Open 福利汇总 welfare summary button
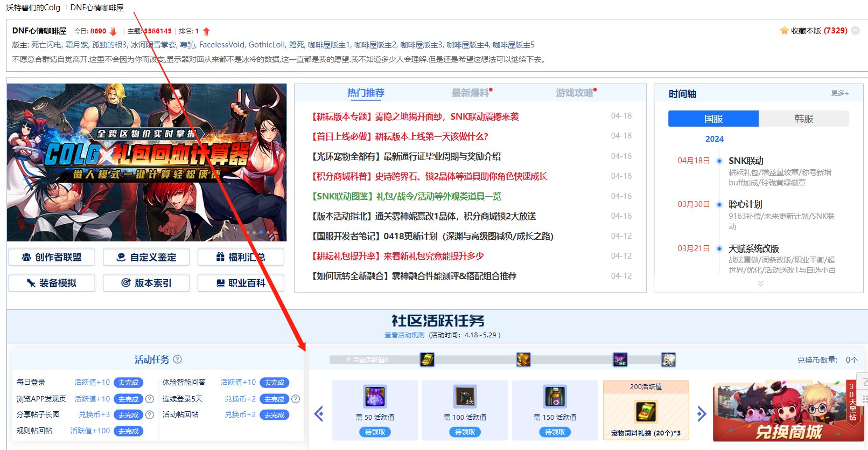 pyautogui.click(x=241, y=257)
